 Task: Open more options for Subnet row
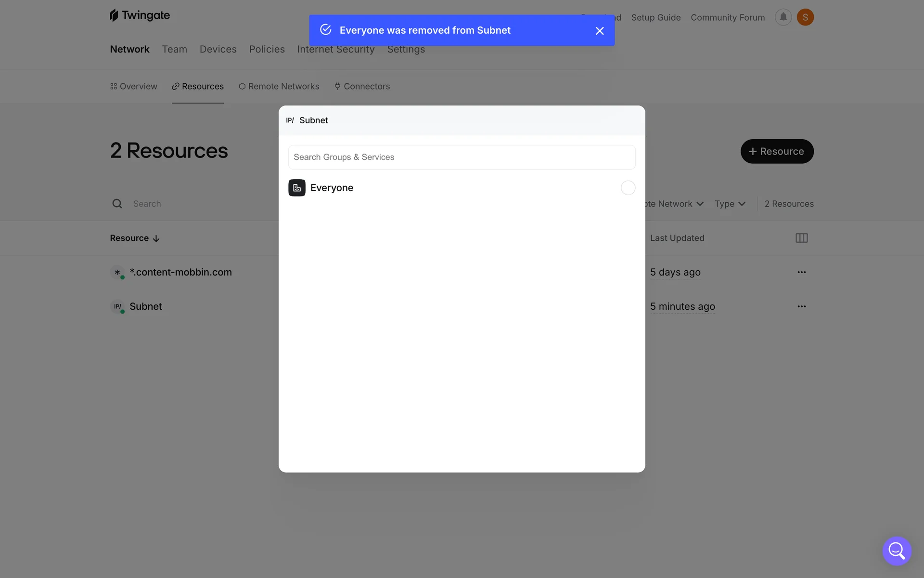[801, 306]
